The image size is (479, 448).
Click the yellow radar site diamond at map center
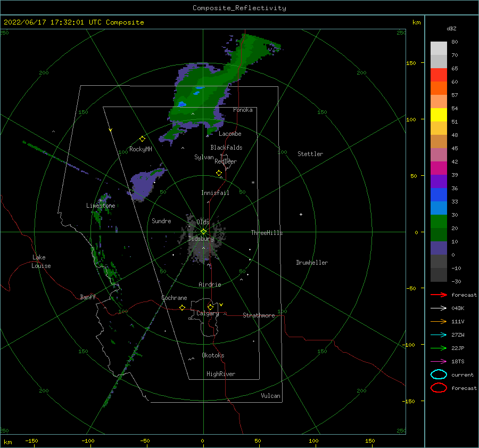[x=203, y=232]
